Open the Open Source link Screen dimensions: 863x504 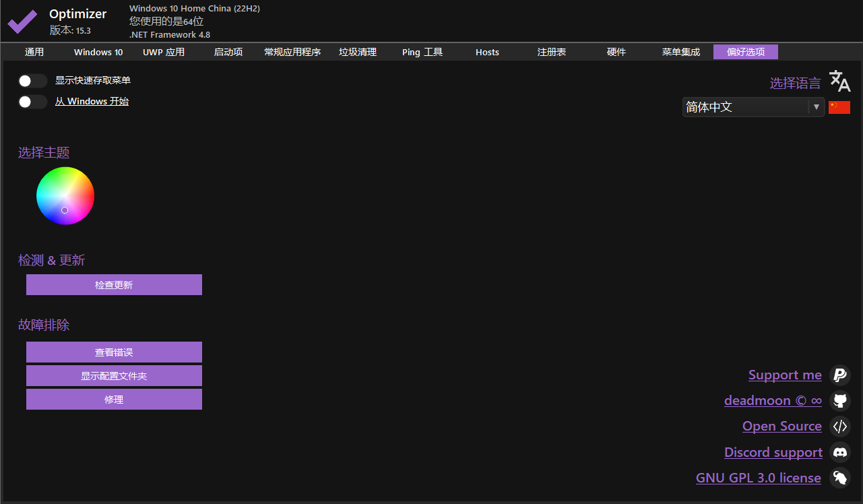tap(782, 427)
